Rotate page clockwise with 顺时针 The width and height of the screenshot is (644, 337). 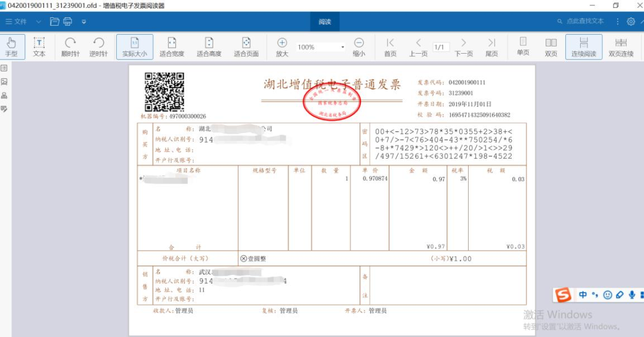pos(70,47)
